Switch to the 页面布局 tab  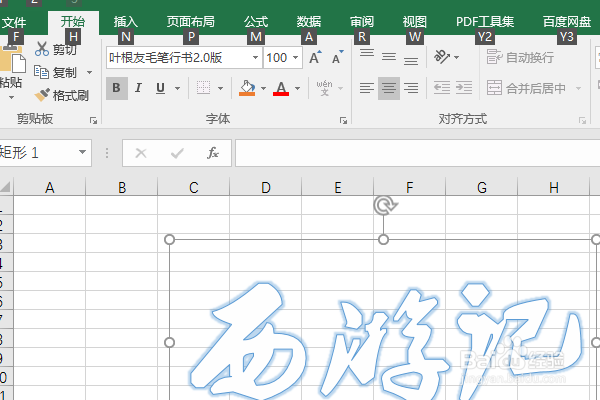(x=191, y=22)
